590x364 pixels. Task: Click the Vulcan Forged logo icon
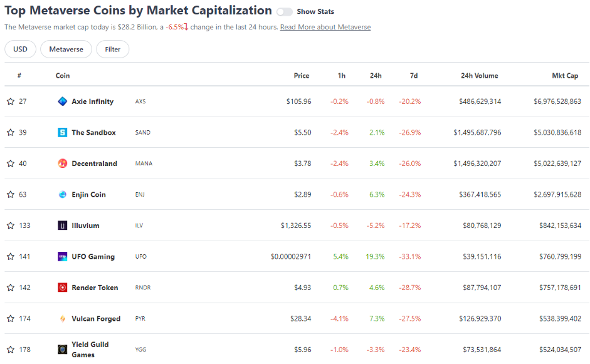[62, 319]
